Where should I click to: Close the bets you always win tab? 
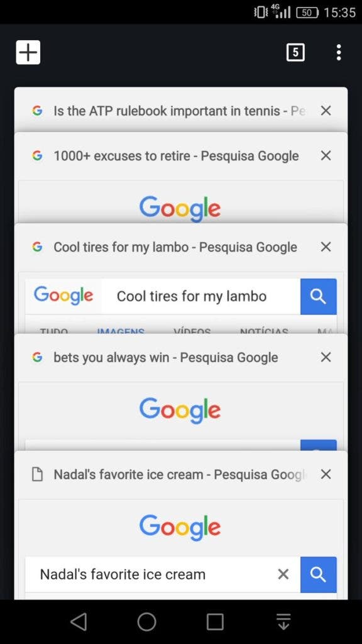pyautogui.click(x=326, y=357)
